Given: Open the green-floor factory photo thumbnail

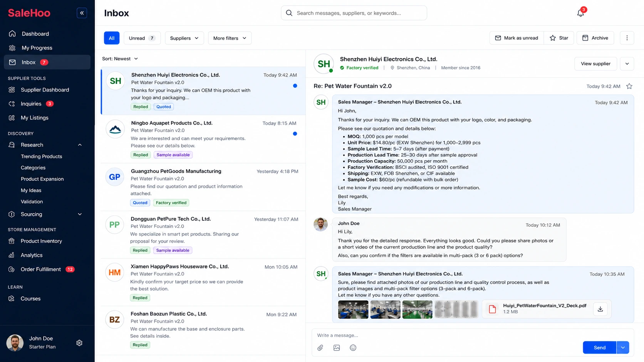Looking at the screenshot, I should (417, 309).
